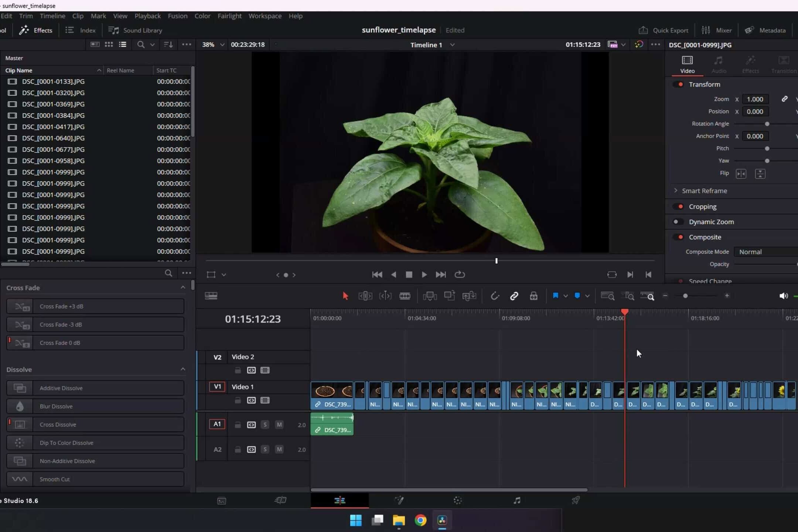Screen dimensions: 798x532
Task: Click the blue Marker icon
Action: (577, 296)
